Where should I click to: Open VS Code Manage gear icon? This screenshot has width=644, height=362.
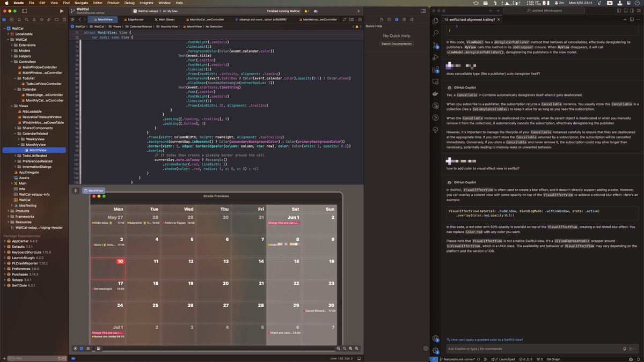click(436, 350)
